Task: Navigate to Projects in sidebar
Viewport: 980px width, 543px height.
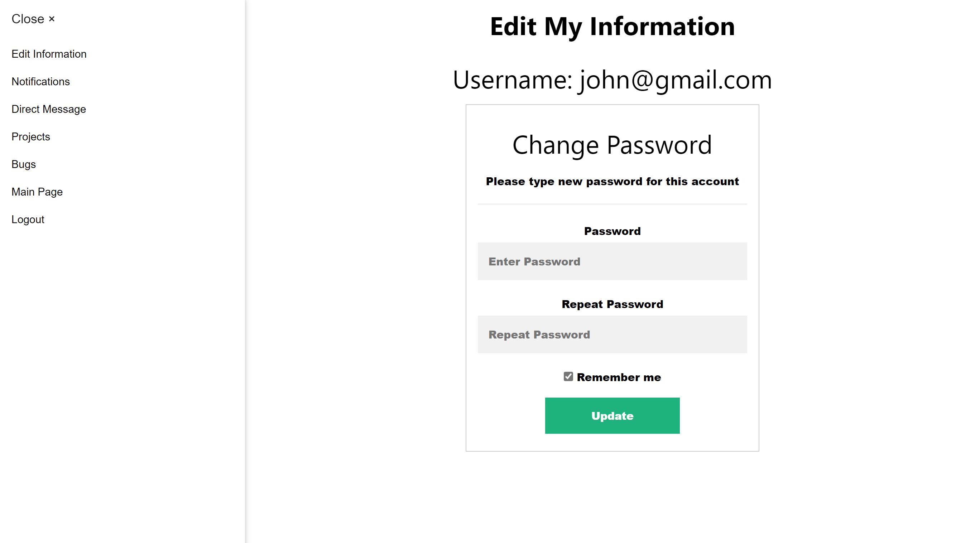Action: point(31,136)
